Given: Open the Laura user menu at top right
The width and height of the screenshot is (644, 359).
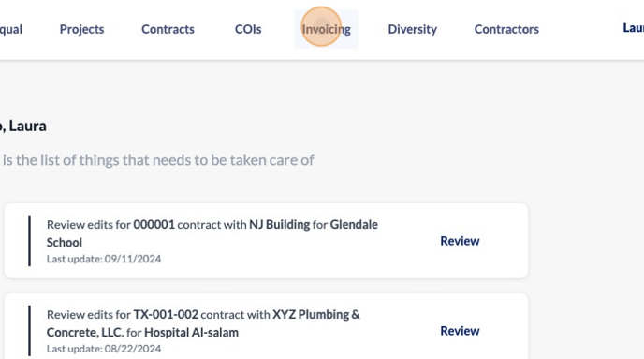Looking at the screenshot, I should click(634, 28).
